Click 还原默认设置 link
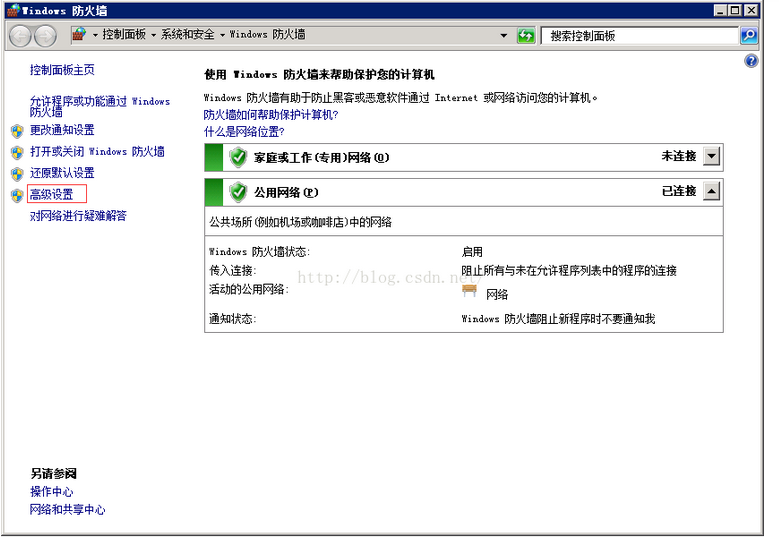This screenshot has height=542, width=779. tap(62, 173)
